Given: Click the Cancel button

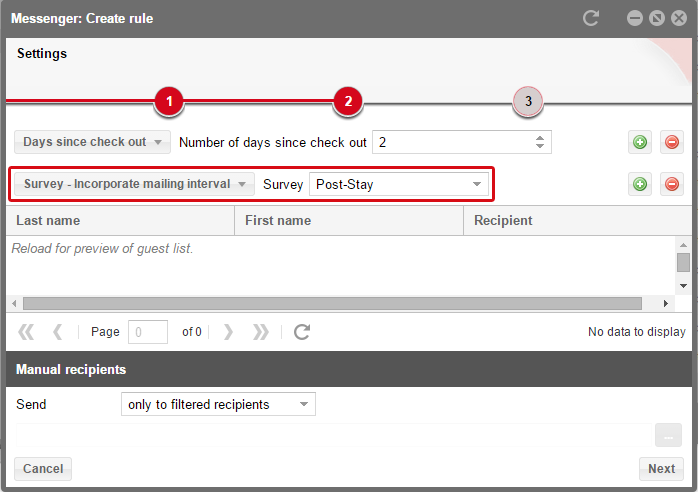Looking at the screenshot, I should 43,469.
